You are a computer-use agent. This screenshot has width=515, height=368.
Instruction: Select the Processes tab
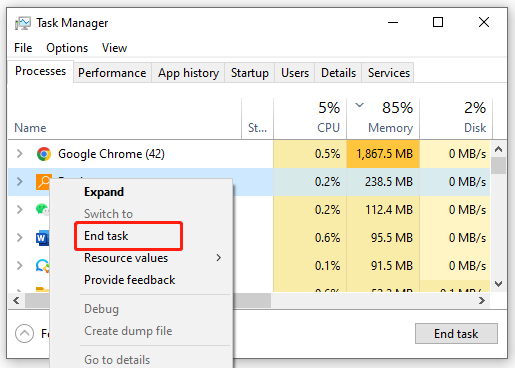click(40, 71)
